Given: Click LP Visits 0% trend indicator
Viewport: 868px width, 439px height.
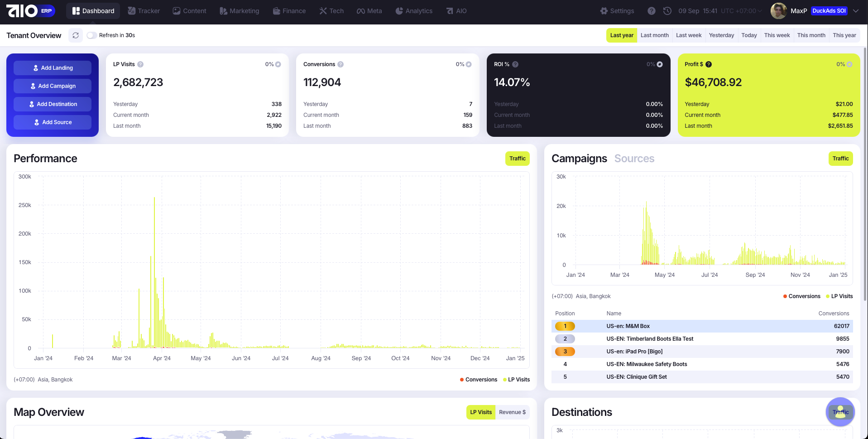Looking at the screenshot, I should pyautogui.click(x=273, y=64).
